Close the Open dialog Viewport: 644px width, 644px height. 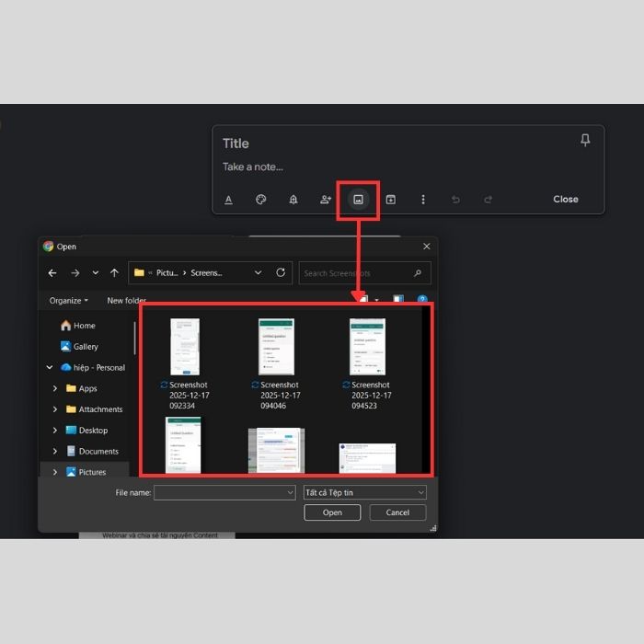coord(427,247)
